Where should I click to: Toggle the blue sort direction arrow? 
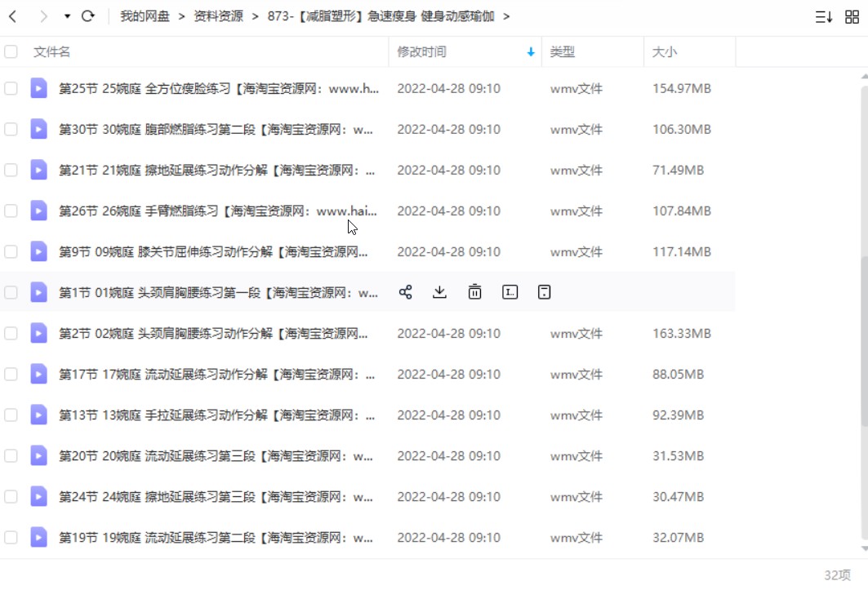tap(530, 52)
